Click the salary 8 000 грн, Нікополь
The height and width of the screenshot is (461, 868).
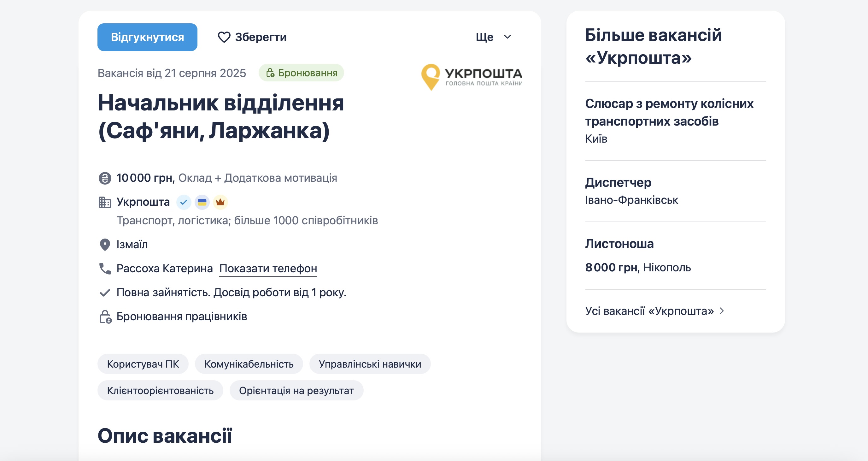tap(638, 268)
